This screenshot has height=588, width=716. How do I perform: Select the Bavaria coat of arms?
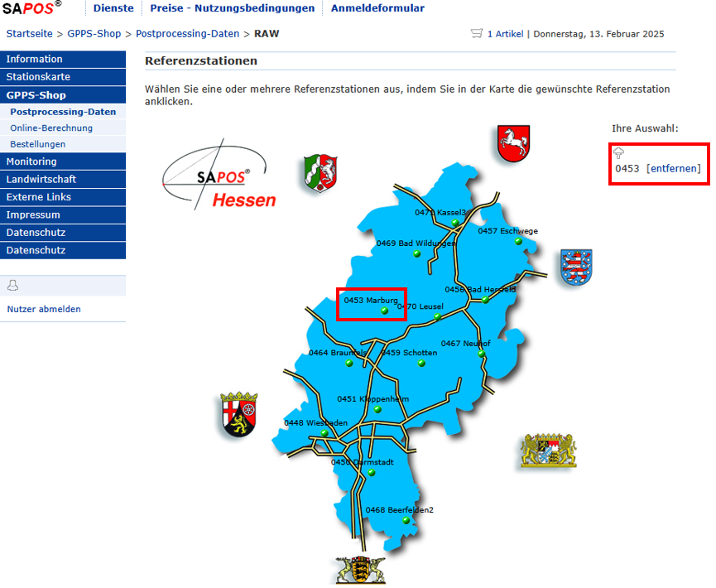click(549, 451)
